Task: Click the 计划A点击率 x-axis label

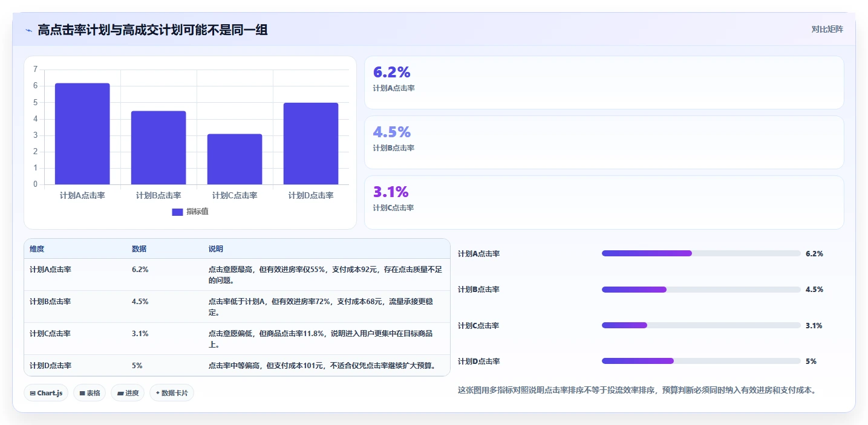Action: (82, 195)
